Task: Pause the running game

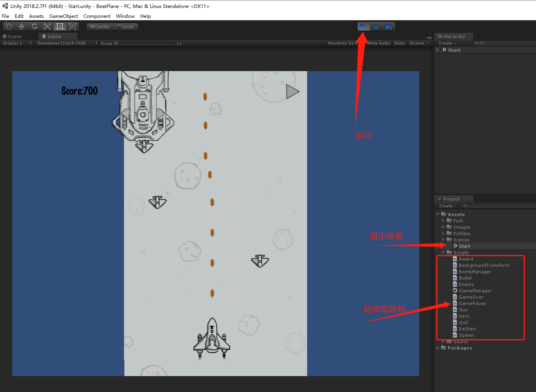Action: 376,27
